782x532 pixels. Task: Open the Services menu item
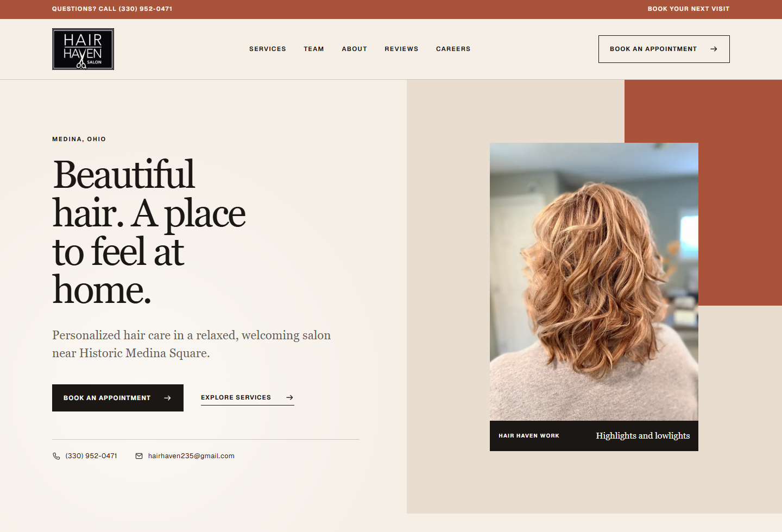point(268,49)
